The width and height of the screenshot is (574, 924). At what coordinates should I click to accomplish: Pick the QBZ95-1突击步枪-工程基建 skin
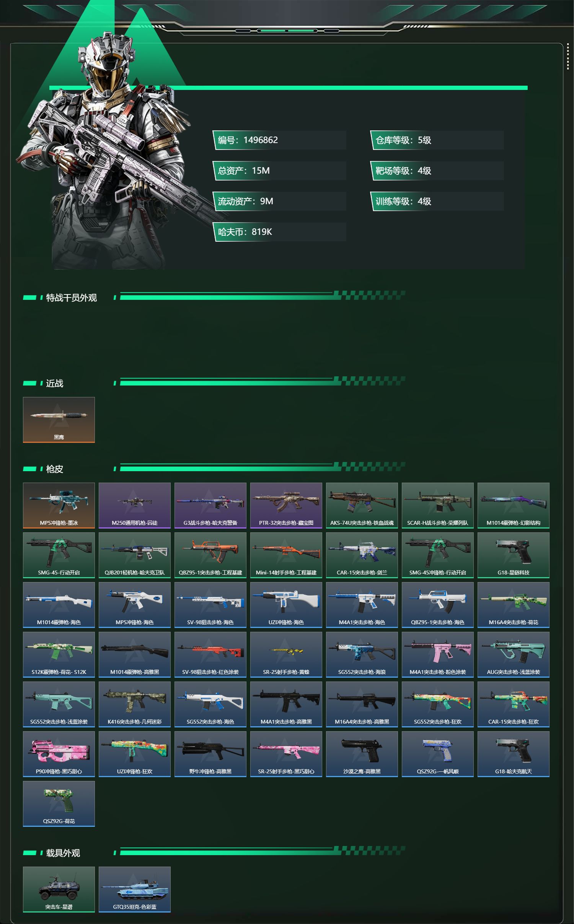coord(210,555)
